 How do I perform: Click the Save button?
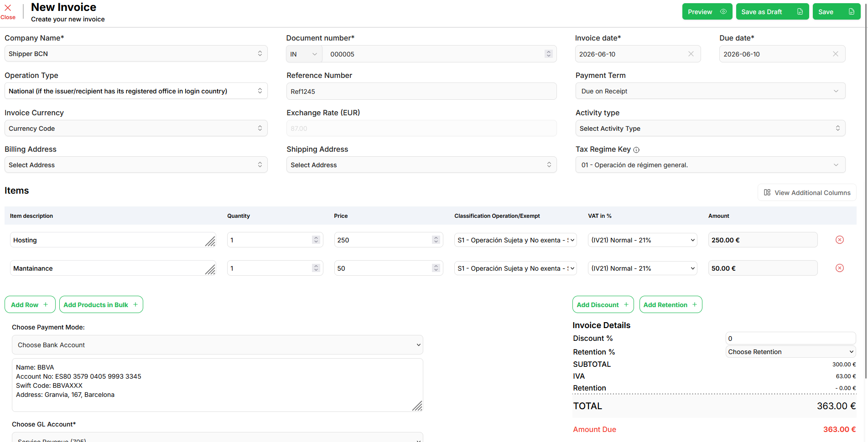pyautogui.click(x=836, y=12)
